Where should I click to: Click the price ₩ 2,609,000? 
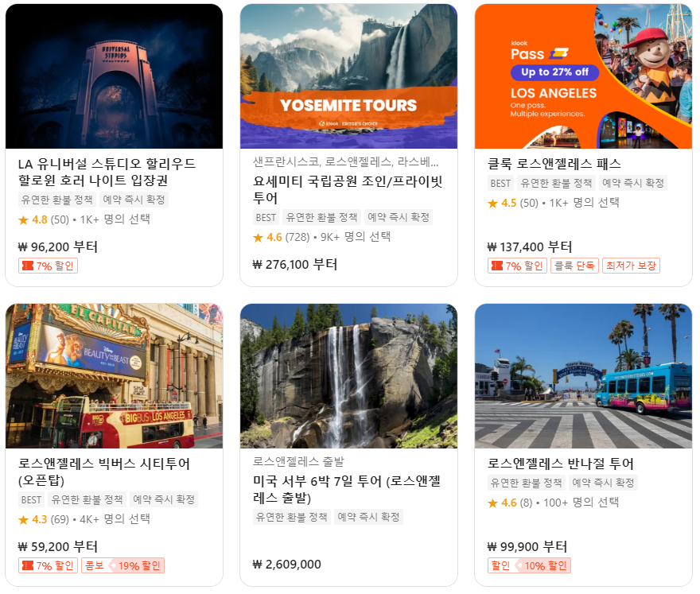click(x=286, y=565)
